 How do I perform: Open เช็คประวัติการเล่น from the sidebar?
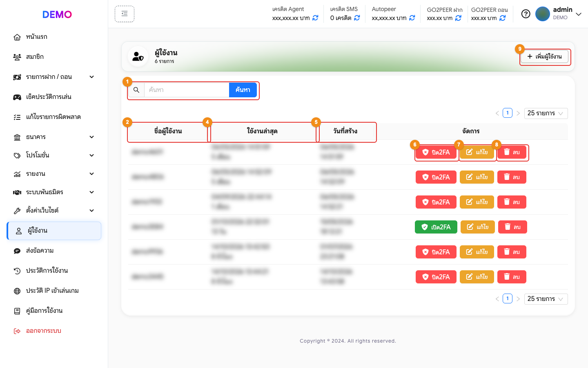click(54, 97)
